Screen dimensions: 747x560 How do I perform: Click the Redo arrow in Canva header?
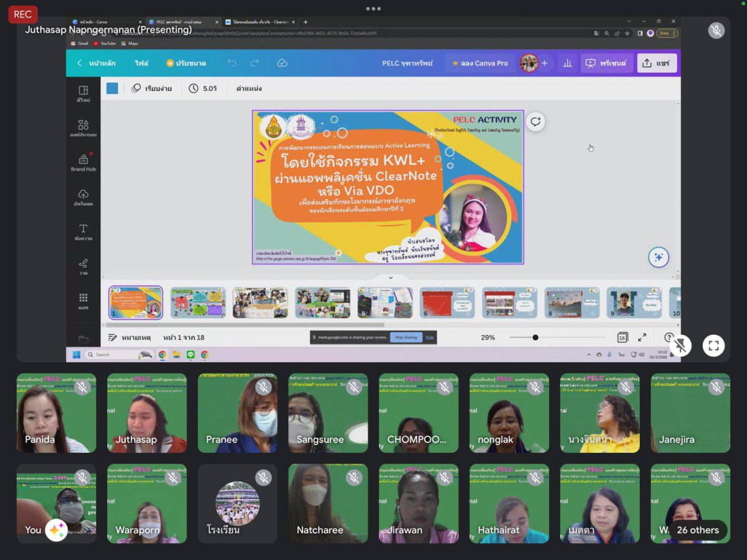[x=254, y=63]
